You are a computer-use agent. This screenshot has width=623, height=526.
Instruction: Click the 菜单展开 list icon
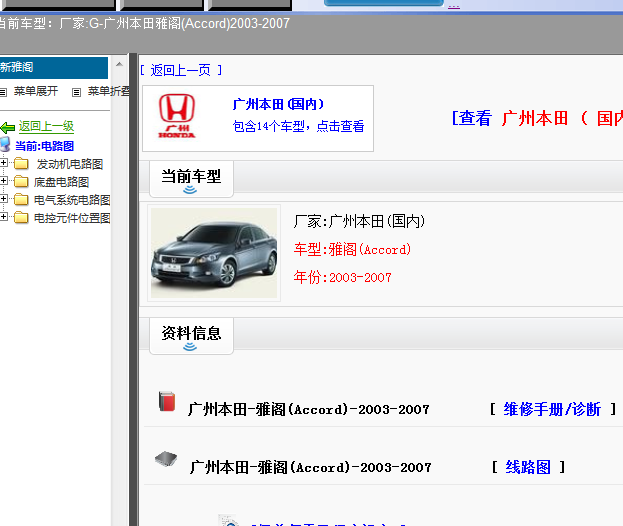(3, 92)
